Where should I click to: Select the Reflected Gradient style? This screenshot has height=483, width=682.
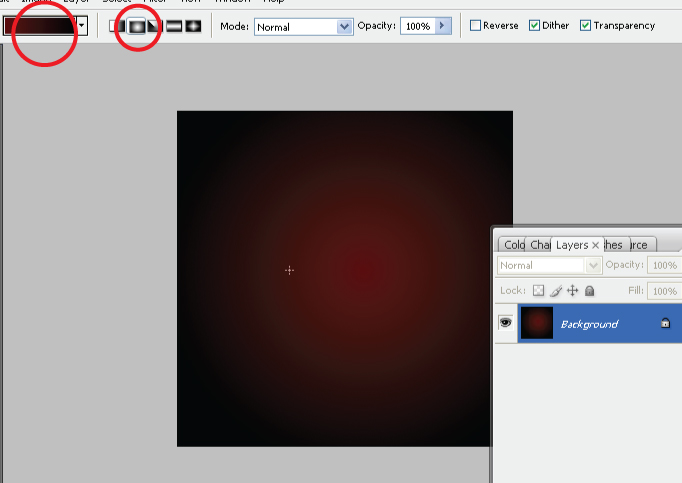pyautogui.click(x=174, y=26)
